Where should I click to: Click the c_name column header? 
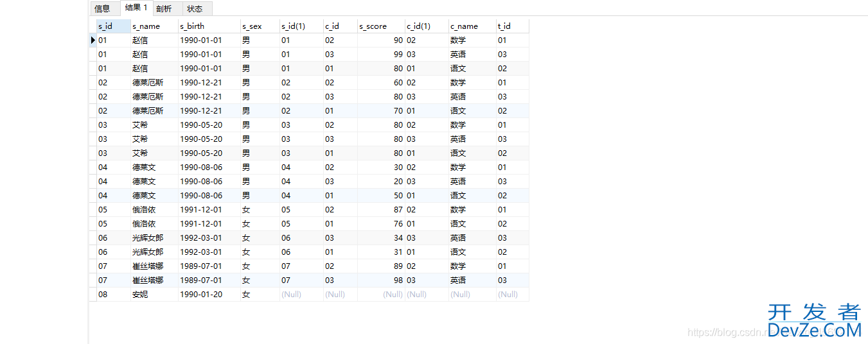(x=472, y=26)
